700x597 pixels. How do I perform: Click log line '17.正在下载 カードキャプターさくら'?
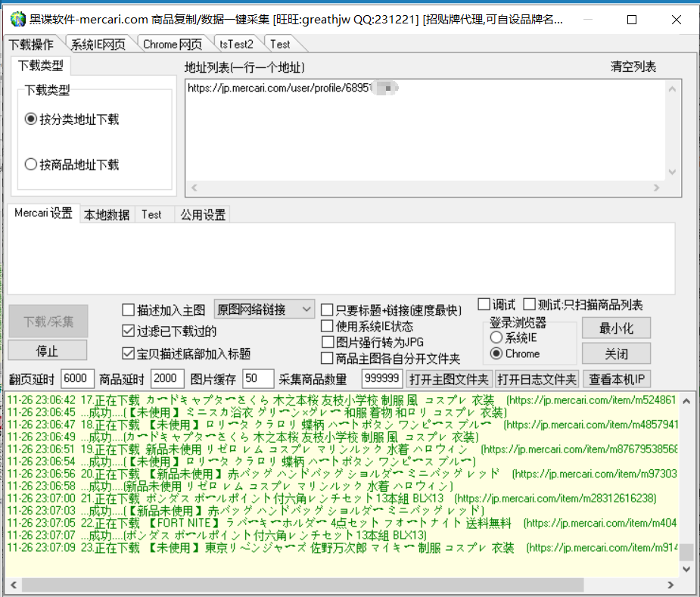point(342,400)
